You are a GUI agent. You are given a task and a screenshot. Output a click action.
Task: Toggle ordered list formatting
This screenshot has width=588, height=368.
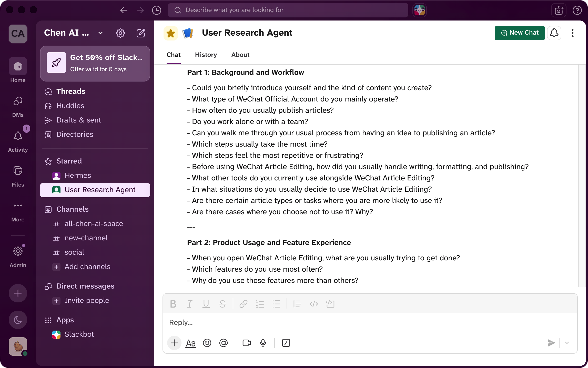click(x=260, y=304)
